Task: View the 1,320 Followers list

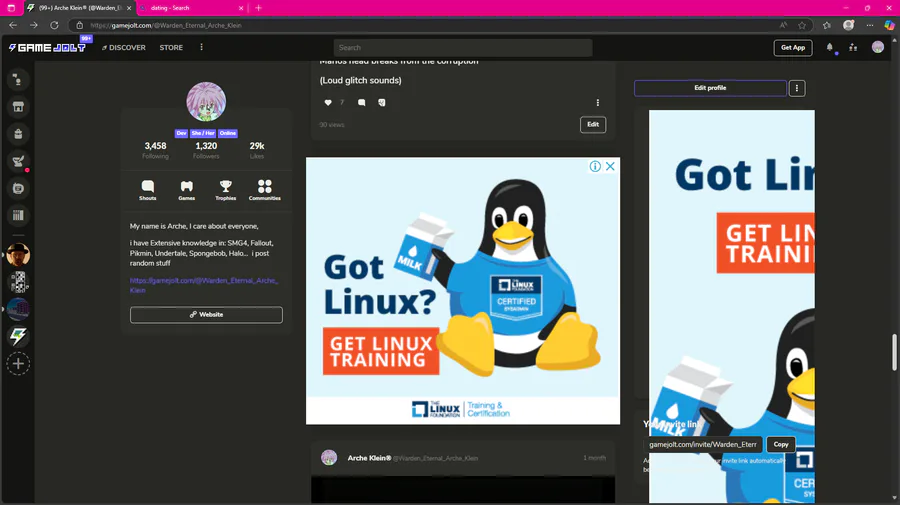Action: point(206,150)
